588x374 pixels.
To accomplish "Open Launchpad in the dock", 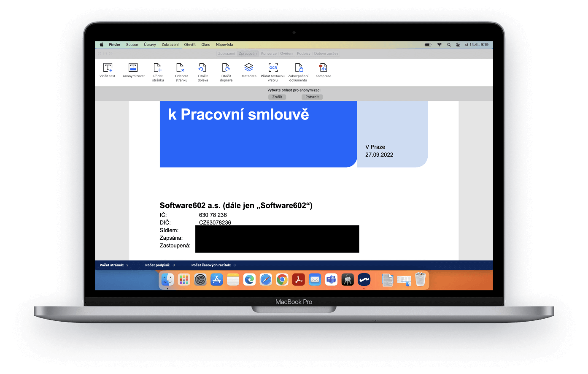I will [184, 279].
